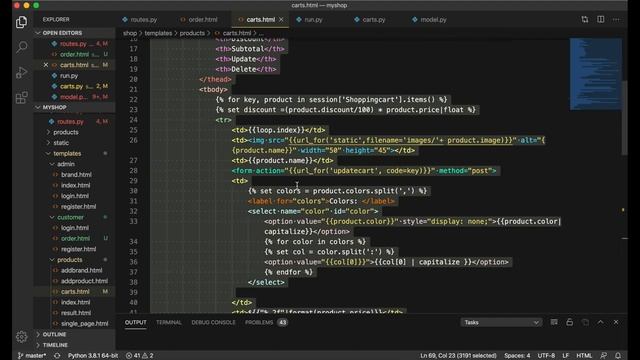Open the Debug Console panel tab
640x360 pixels.
point(213,322)
